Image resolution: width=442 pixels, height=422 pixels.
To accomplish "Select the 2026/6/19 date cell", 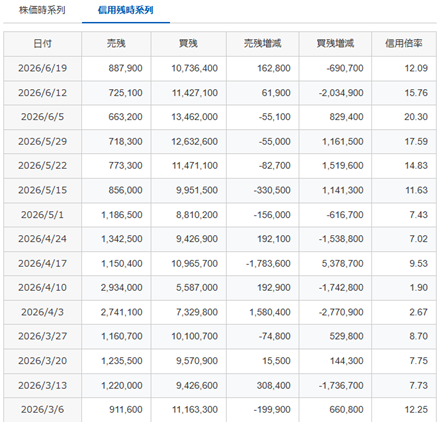I will 42,68.
